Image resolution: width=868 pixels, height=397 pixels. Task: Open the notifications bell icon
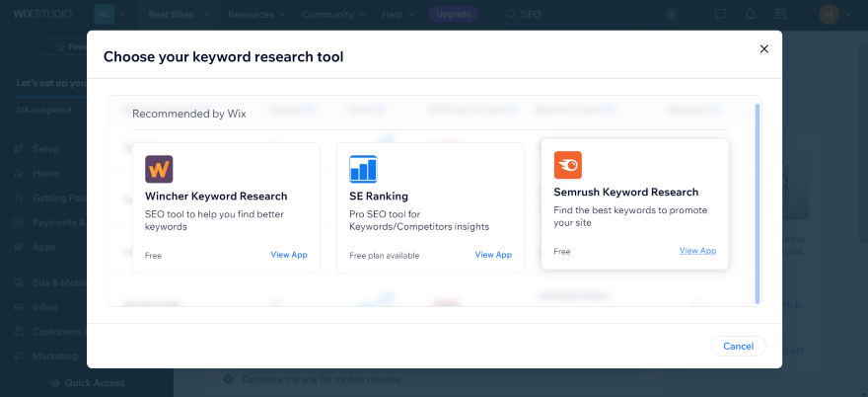click(x=750, y=14)
